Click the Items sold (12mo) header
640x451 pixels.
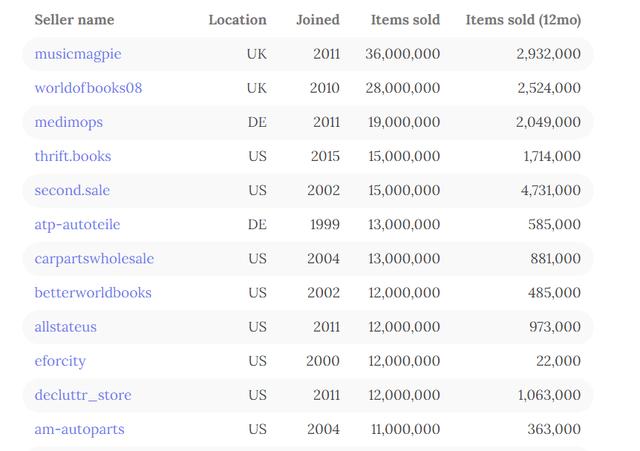[x=523, y=20]
